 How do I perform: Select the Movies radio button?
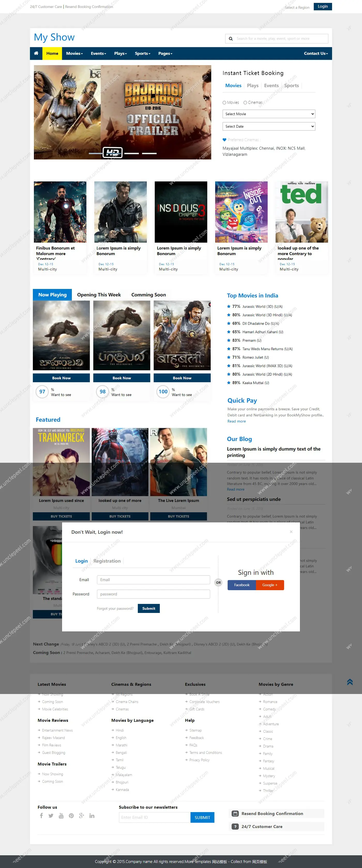tap(224, 102)
